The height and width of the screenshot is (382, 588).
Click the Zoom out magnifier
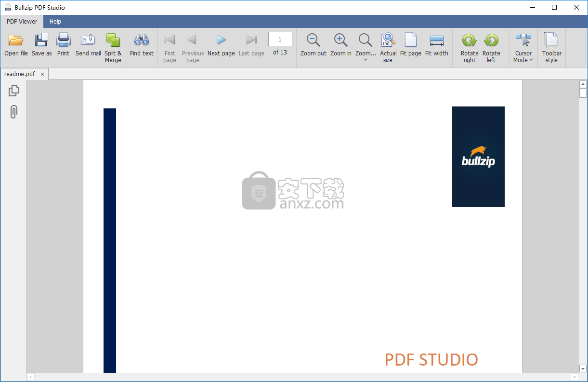point(314,40)
